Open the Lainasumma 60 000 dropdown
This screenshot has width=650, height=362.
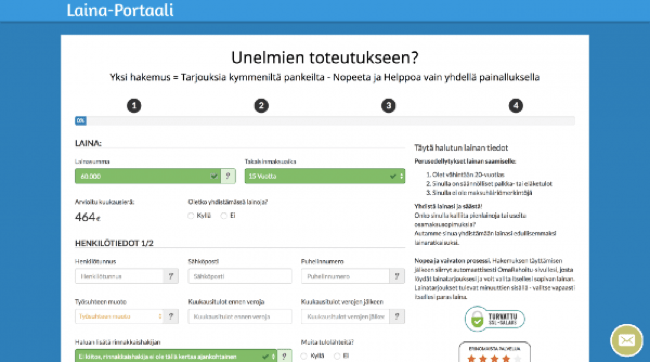click(x=148, y=176)
